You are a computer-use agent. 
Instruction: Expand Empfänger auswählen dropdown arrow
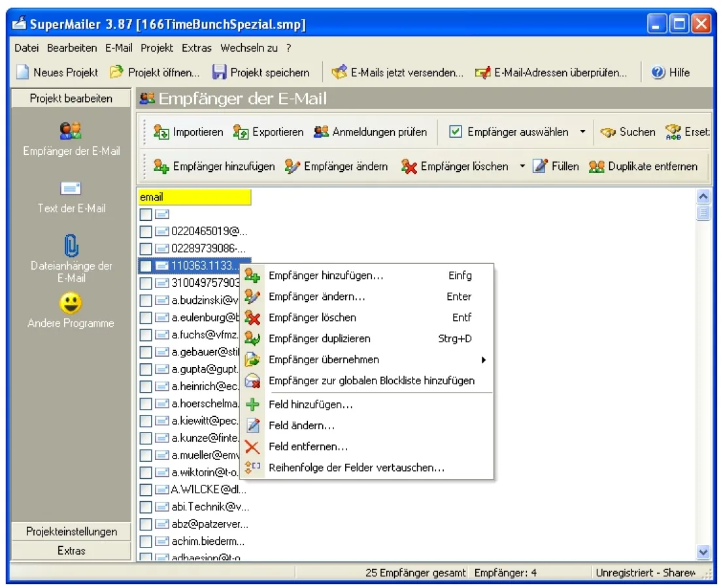coord(582,132)
